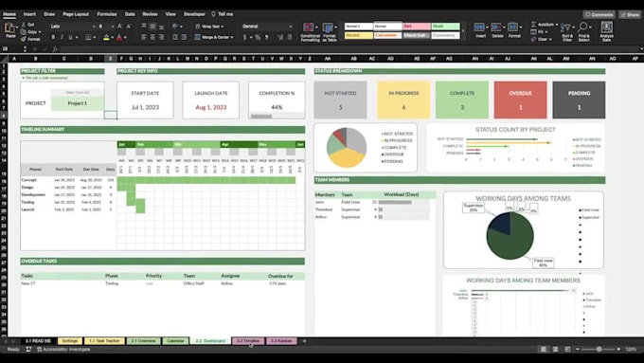
Task: Click the formula bar input field
Action: 349,49
